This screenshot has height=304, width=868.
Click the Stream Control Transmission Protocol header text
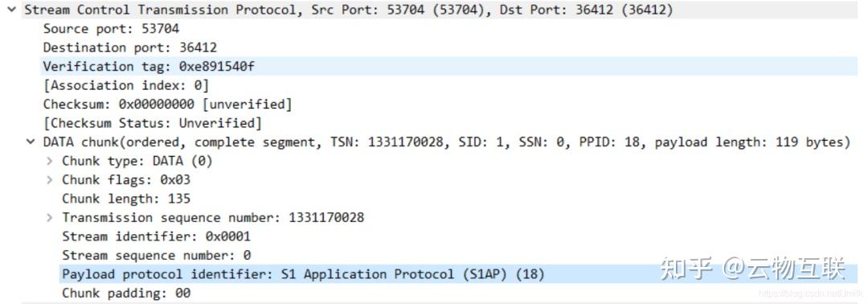[349, 10]
